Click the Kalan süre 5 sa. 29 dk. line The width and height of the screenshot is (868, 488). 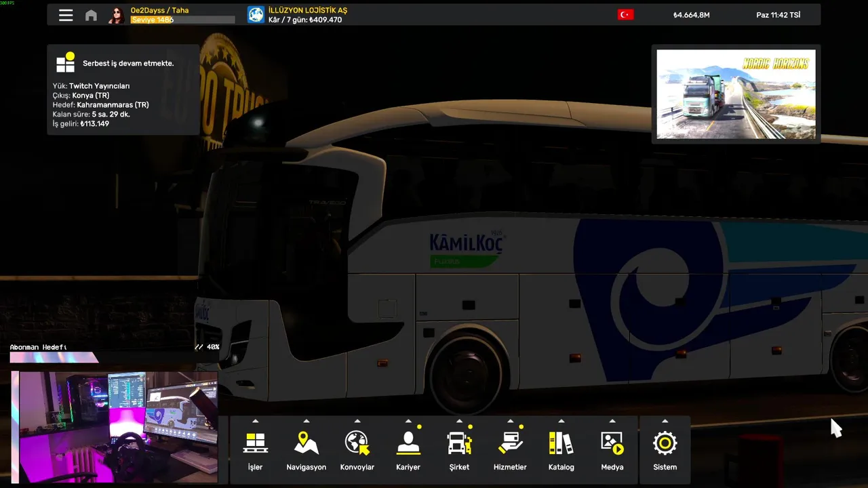[91, 115]
